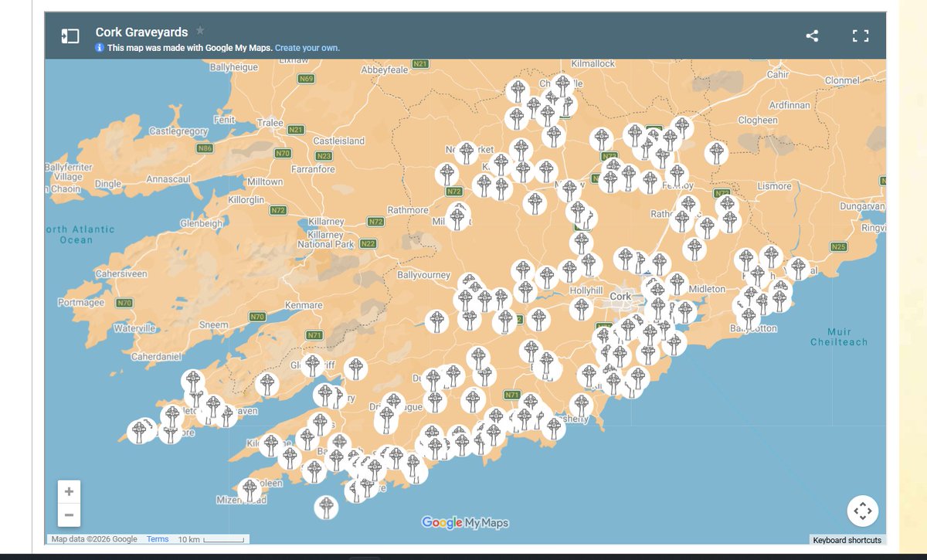
Task: Follow the 'Create your own' link
Action: pyautogui.click(x=307, y=48)
